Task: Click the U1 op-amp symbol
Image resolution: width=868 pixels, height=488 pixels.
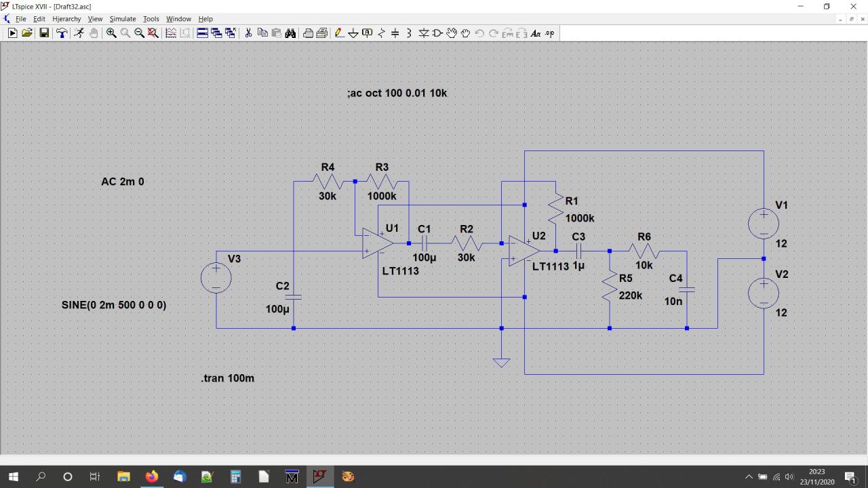Action: [x=378, y=243]
